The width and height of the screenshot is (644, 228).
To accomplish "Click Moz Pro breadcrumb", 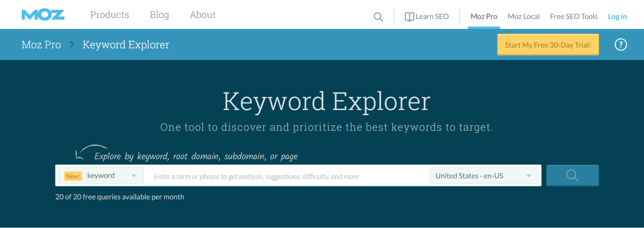I will (x=41, y=45).
